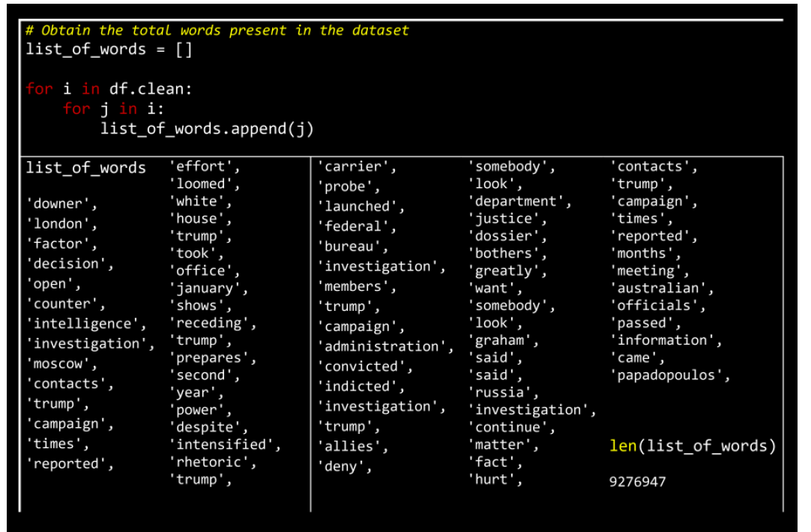
Task: Click the word 'moscow' in first column
Action: (x=62, y=364)
